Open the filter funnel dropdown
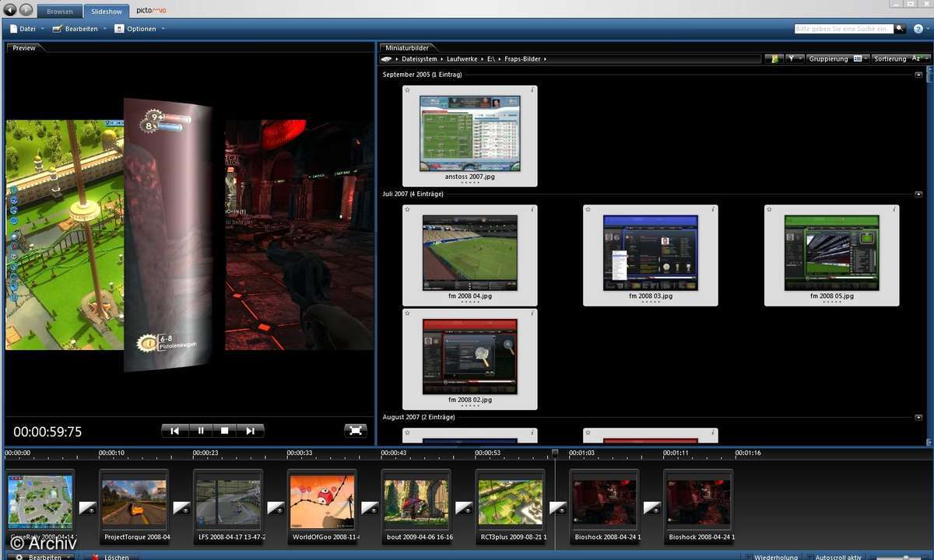 coord(795,59)
